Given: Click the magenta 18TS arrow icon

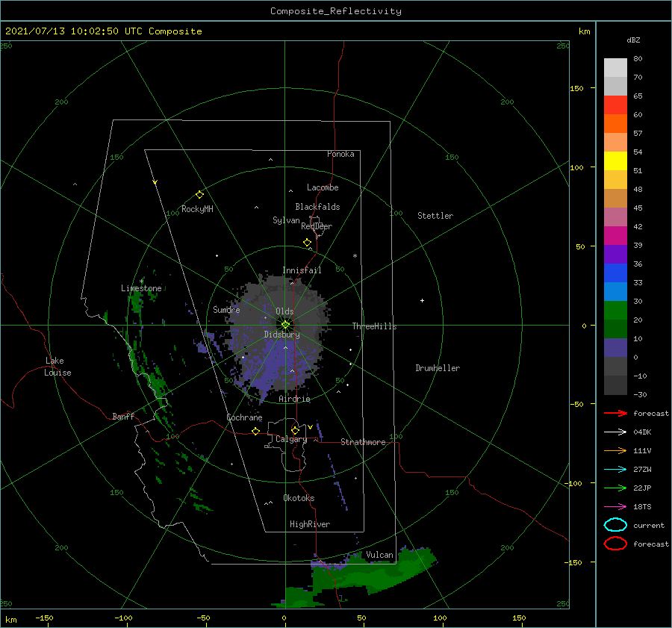Looking at the screenshot, I should pos(615,507).
